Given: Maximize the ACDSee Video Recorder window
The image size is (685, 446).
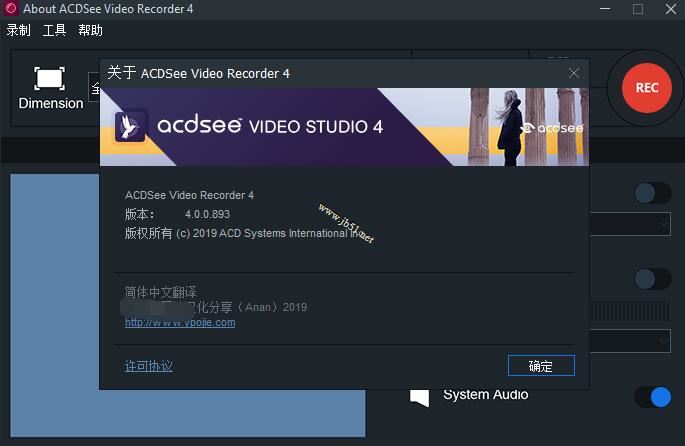Looking at the screenshot, I should click(x=638, y=9).
